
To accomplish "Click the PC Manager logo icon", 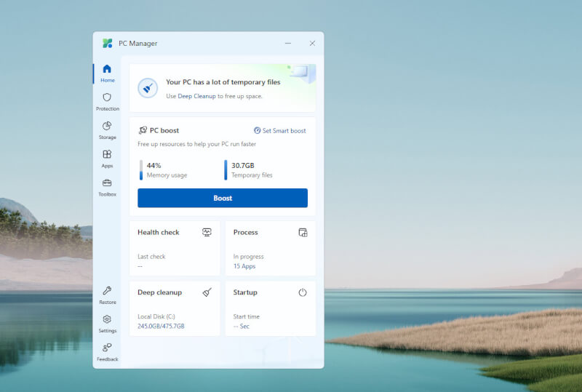I will click(108, 43).
